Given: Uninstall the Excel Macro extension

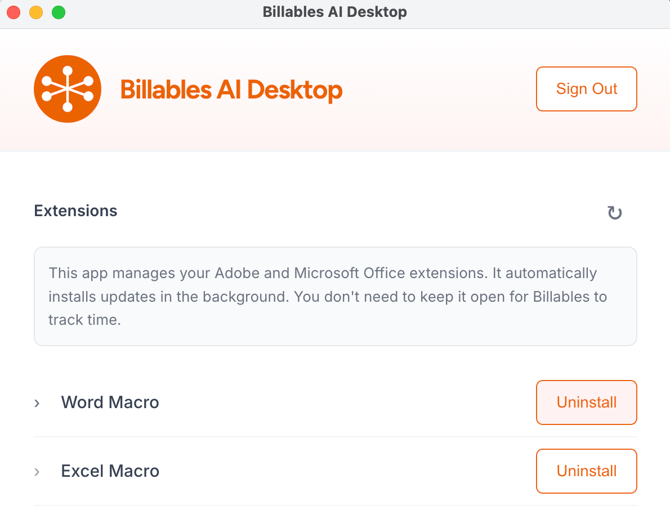Looking at the screenshot, I should (586, 471).
